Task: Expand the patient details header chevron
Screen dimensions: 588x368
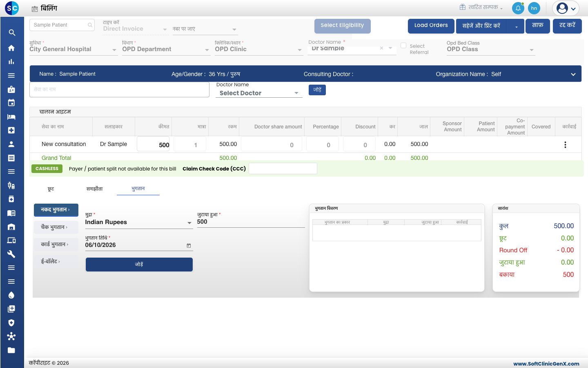Action: pyautogui.click(x=573, y=74)
